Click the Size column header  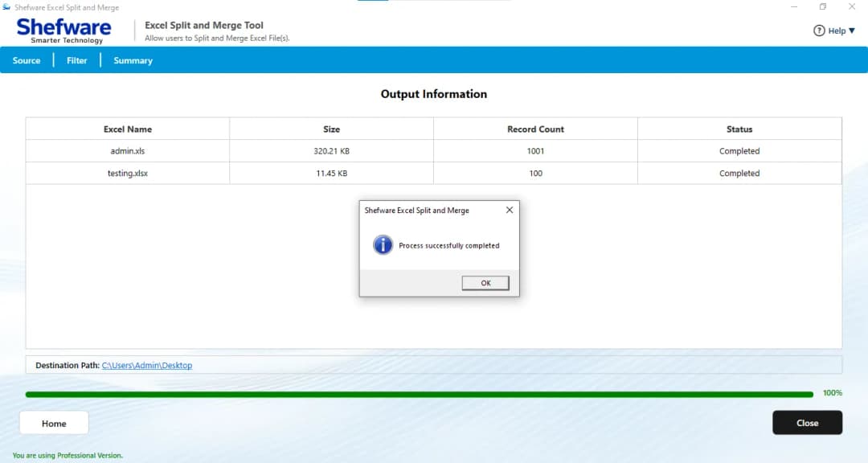click(x=332, y=129)
